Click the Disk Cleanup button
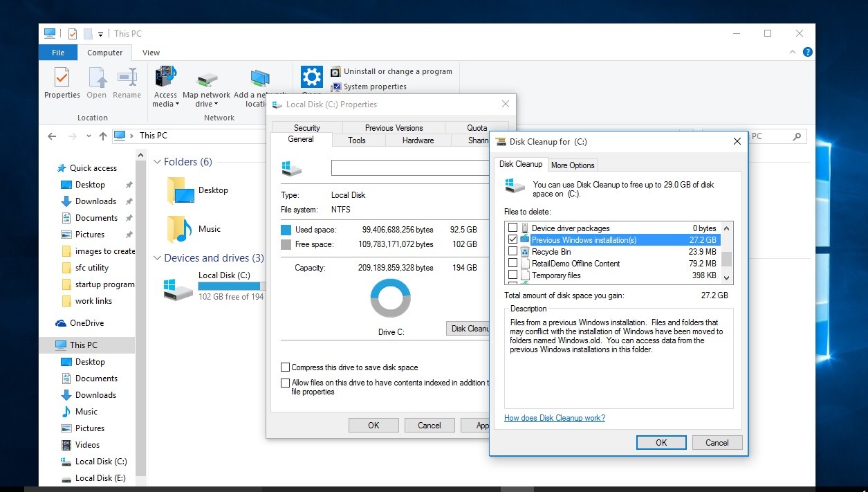 468,329
